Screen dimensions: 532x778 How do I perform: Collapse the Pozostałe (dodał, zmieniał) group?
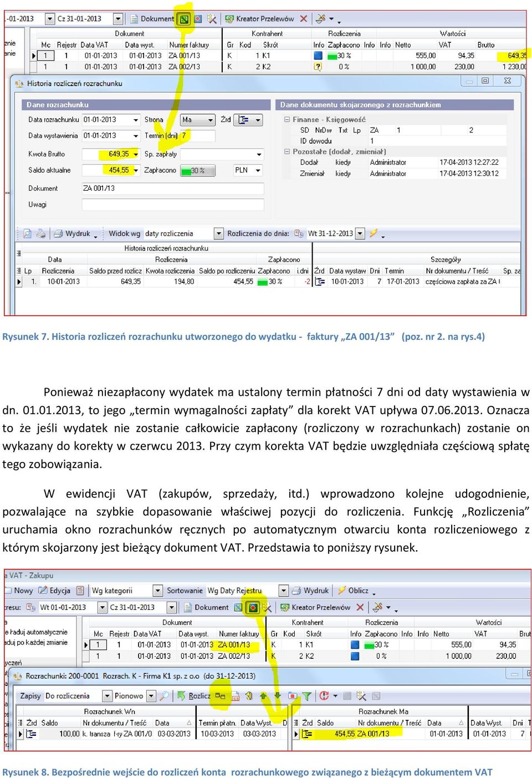point(287,151)
